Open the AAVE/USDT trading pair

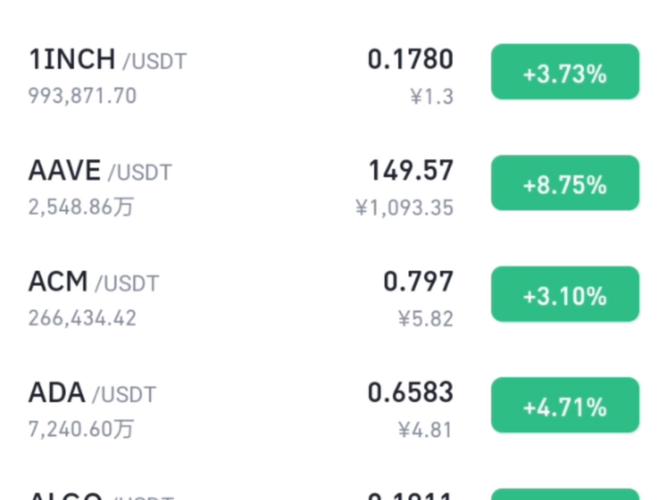point(99,171)
